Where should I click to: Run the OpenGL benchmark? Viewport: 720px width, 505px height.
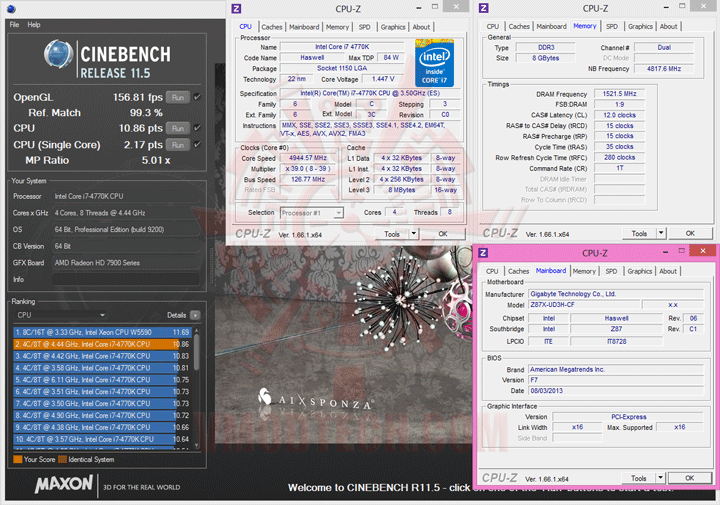178,97
